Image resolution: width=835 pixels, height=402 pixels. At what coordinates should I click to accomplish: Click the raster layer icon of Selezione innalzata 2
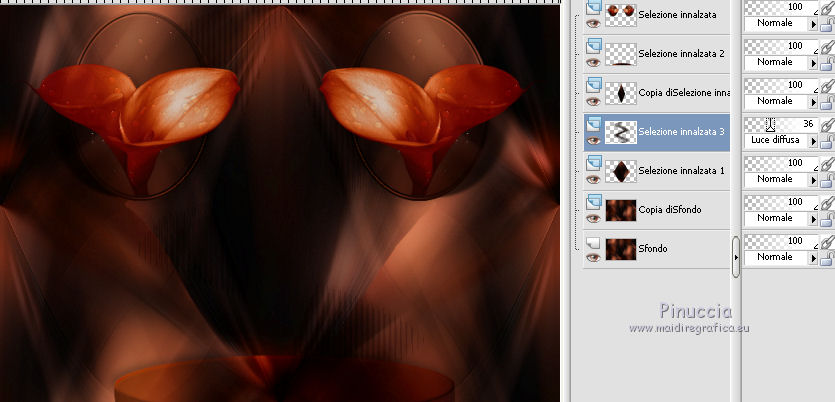[593, 47]
